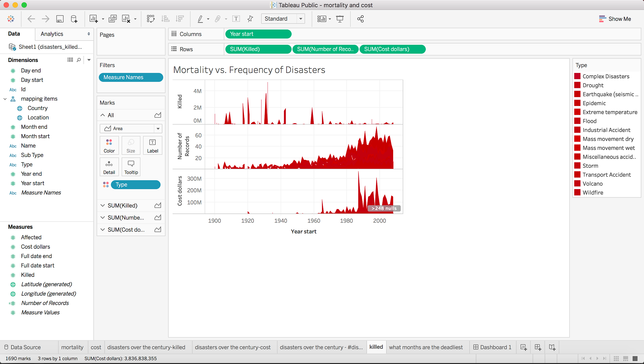Switch to the cost sheet tab

point(96,347)
